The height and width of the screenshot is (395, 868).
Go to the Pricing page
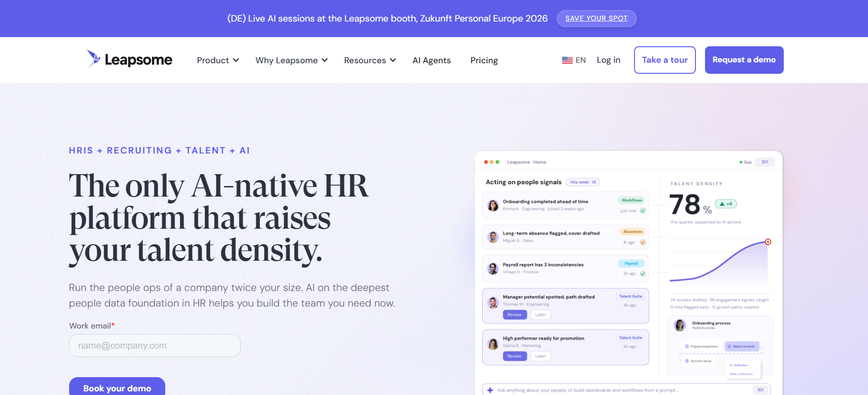point(484,60)
